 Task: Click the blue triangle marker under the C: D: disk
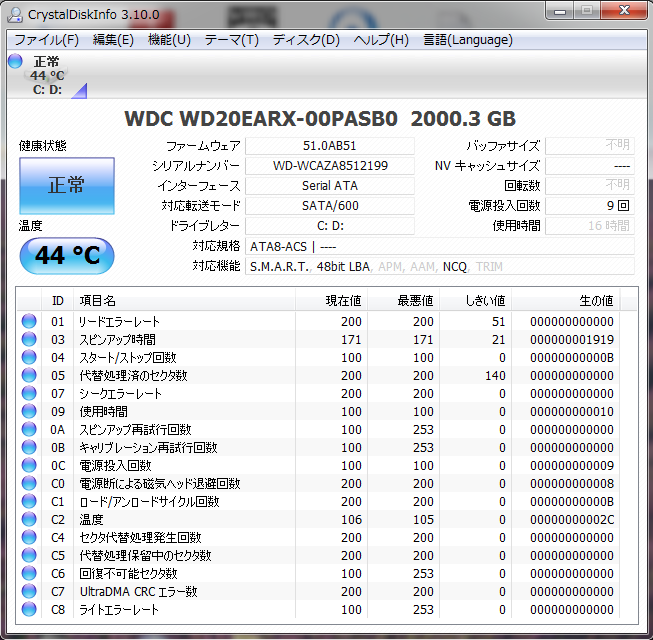coord(79,90)
